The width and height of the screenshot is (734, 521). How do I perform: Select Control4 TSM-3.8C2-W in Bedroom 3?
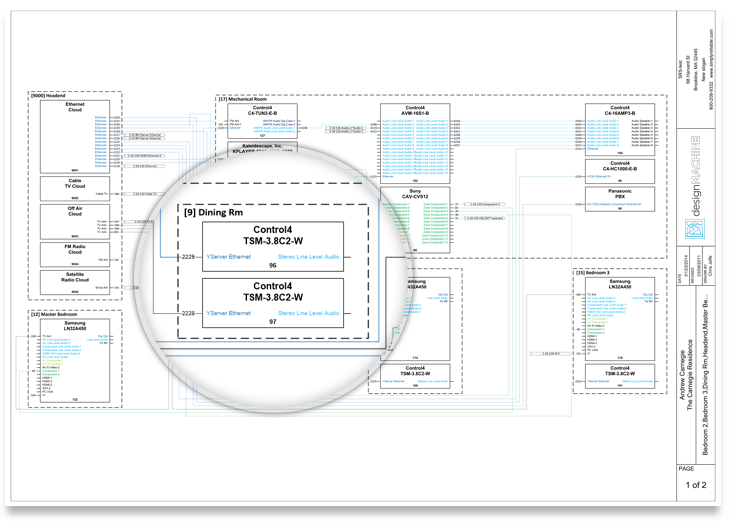[620, 376]
